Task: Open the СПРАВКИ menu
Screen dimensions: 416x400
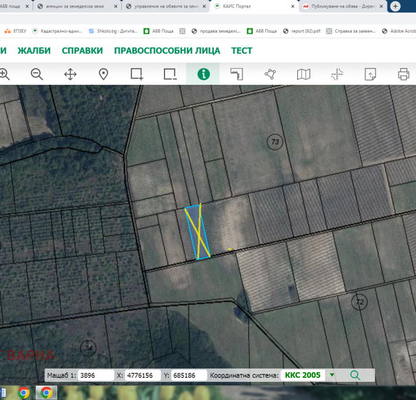Action: (x=82, y=51)
